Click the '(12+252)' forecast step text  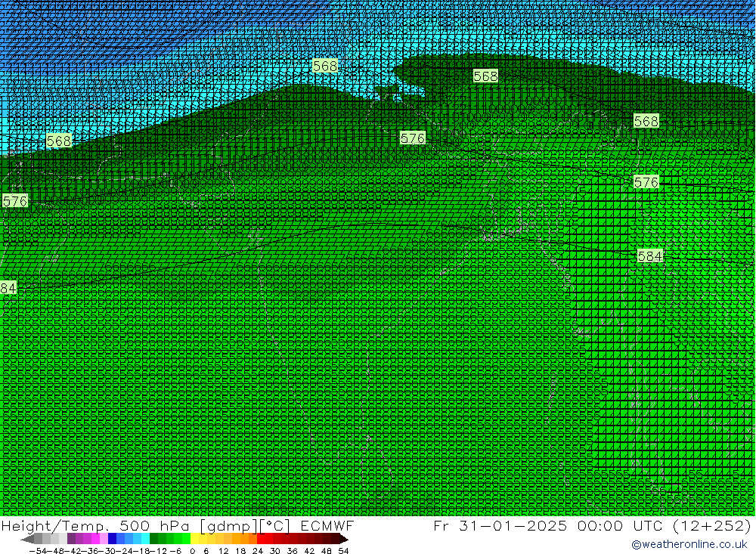[711, 526]
